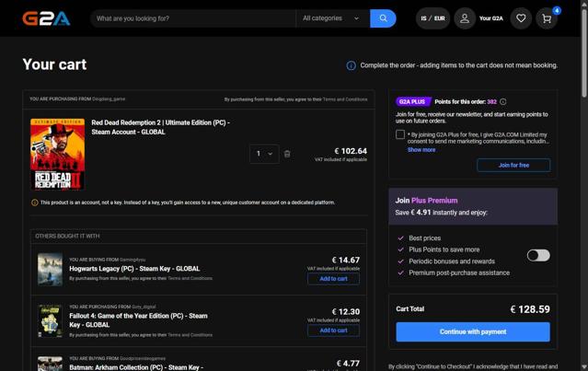Expand consent text with Show more
The width and height of the screenshot is (588, 371).
click(x=421, y=150)
